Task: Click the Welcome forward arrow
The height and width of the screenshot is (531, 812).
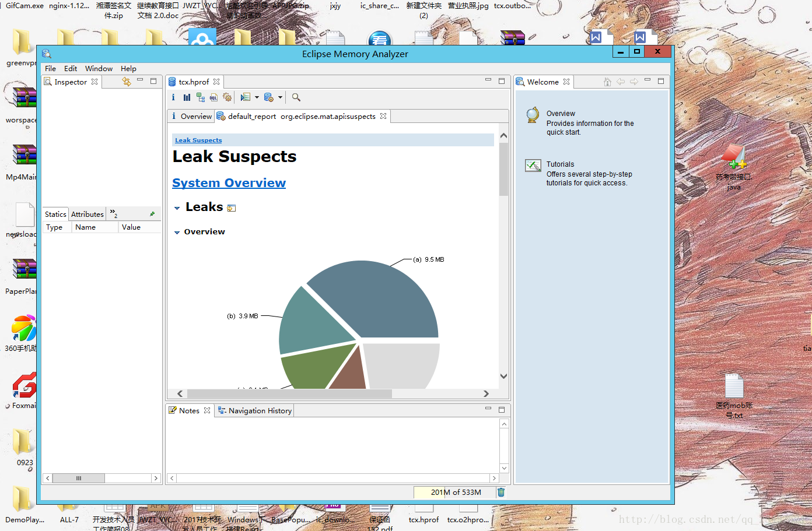Action: 634,82
